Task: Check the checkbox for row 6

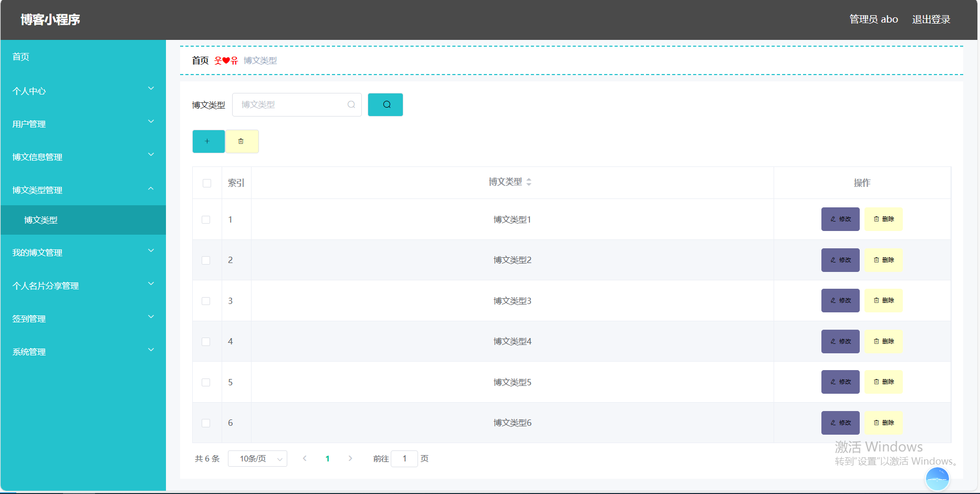Action: pos(206,423)
